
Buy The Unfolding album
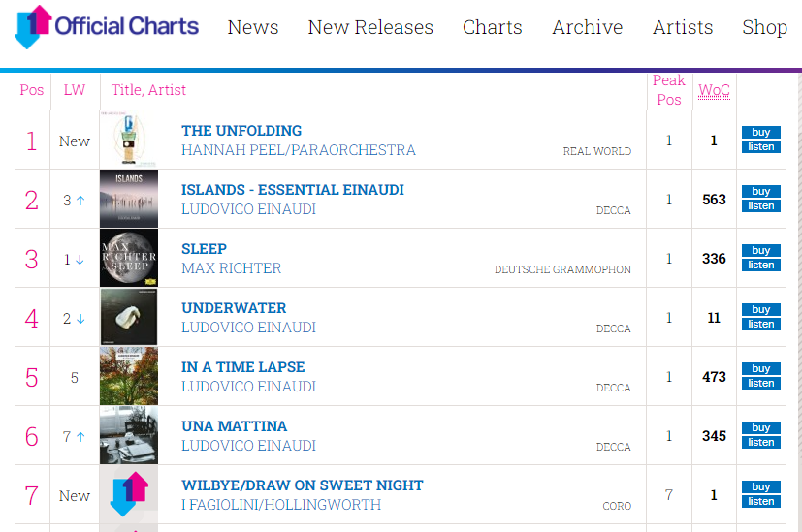(x=761, y=132)
